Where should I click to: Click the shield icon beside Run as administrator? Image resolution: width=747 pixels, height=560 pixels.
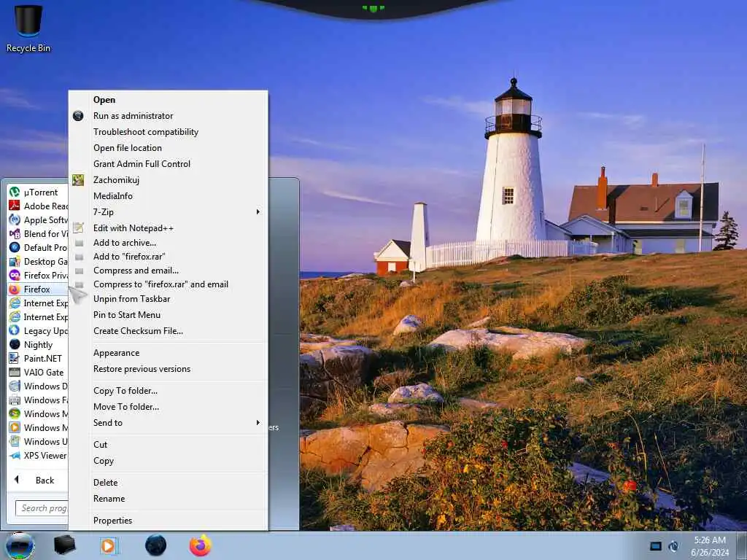click(78, 116)
